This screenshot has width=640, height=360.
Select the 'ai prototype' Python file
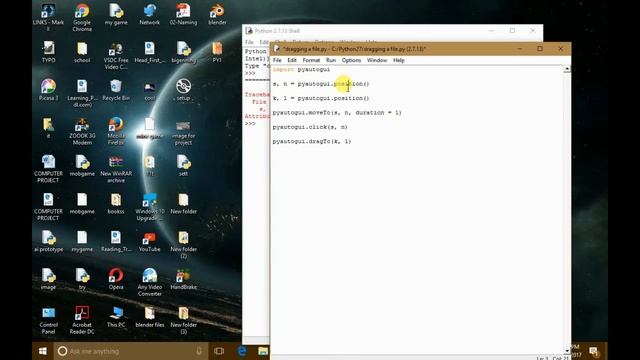coord(49,241)
